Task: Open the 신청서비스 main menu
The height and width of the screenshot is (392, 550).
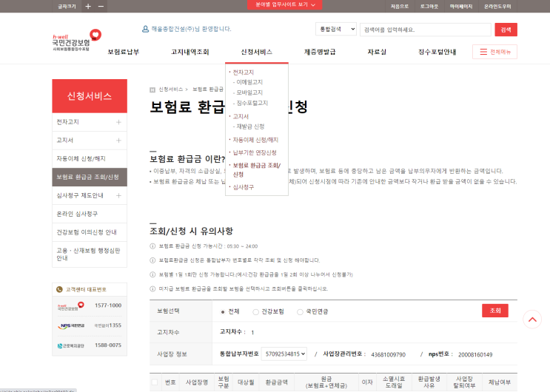Action: pyautogui.click(x=256, y=52)
